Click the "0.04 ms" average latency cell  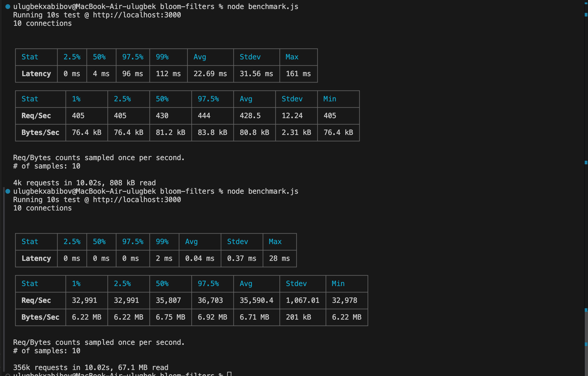(200, 258)
